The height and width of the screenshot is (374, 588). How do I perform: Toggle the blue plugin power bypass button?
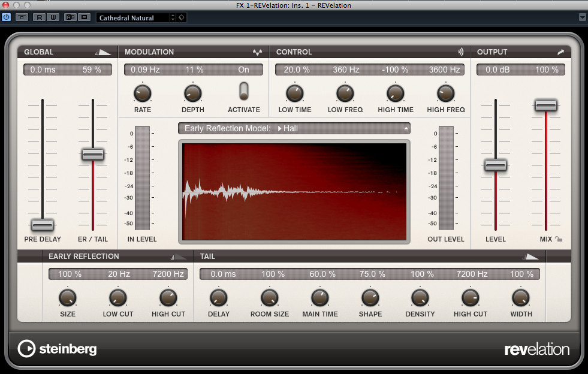[x=6, y=17]
